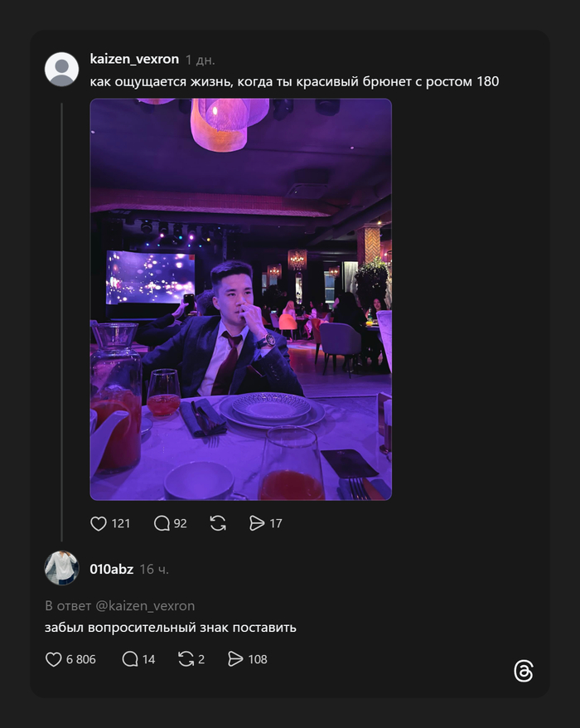This screenshot has width=580, height=728.
Task: Click the reply text "забыл вопросительный знак поставить"
Action: [171, 628]
